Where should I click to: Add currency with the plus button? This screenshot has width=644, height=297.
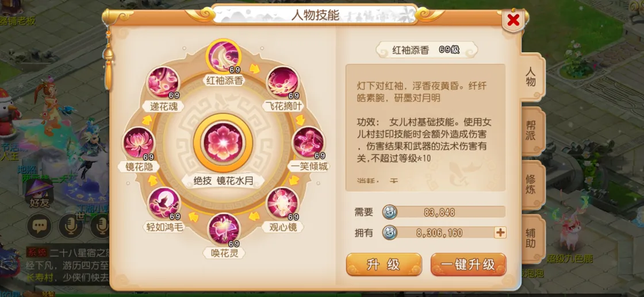point(500,233)
